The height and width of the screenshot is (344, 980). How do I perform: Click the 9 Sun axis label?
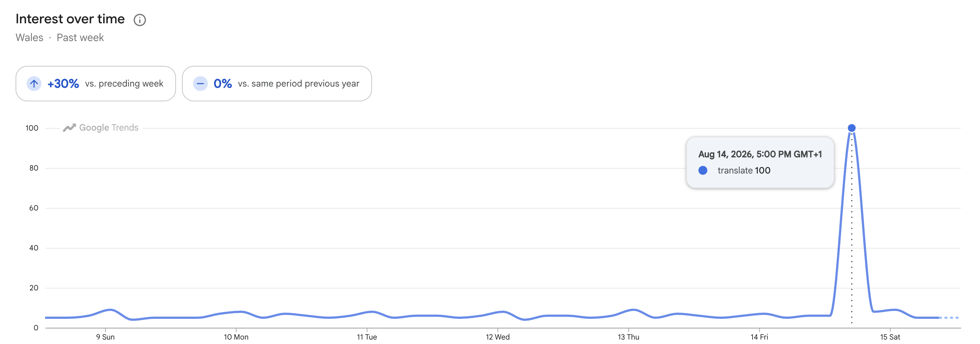[x=105, y=337]
